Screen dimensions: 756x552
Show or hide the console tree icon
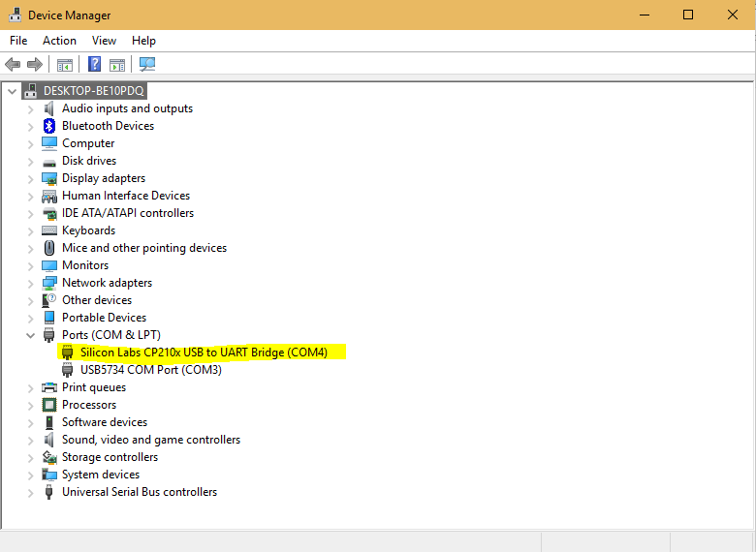[x=65, y=65]
